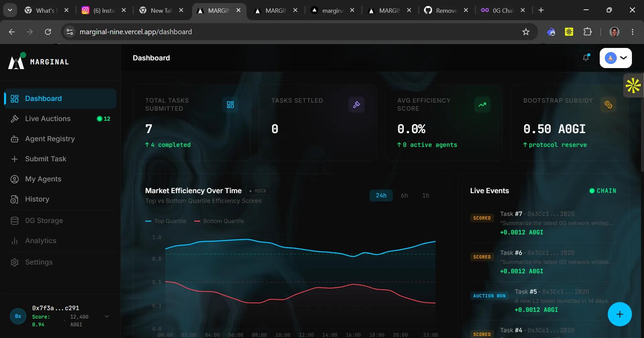This screenshot has height=338, width=644.
Task: Bookmark this page with the star icon
Action: coord(526,32)
